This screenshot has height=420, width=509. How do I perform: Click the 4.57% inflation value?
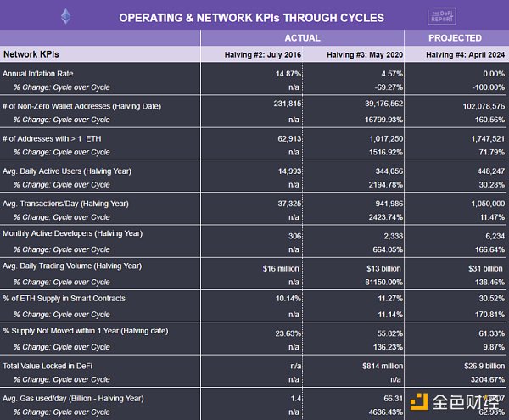point(392,74)
